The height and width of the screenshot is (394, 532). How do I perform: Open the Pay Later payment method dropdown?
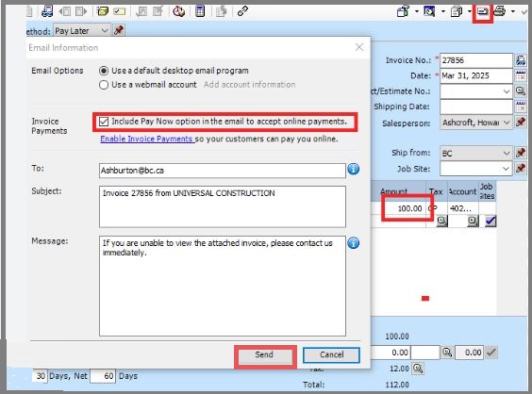[105, 30]
